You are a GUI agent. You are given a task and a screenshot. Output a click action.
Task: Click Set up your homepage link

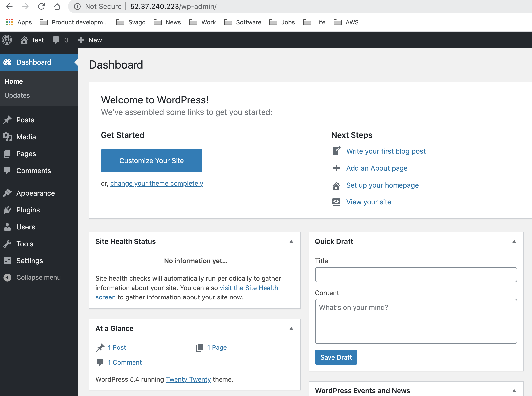click(x=382, y=185)
